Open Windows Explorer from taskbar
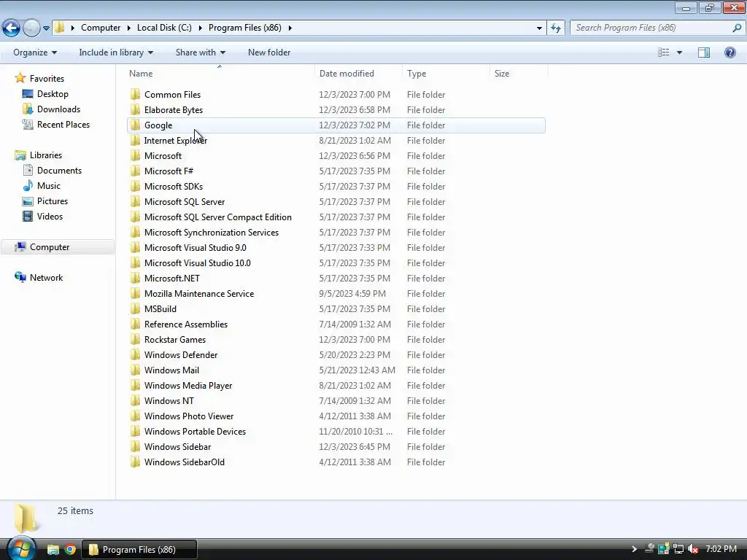The width and height of the screenshot is (747, 560). [53, 550]
